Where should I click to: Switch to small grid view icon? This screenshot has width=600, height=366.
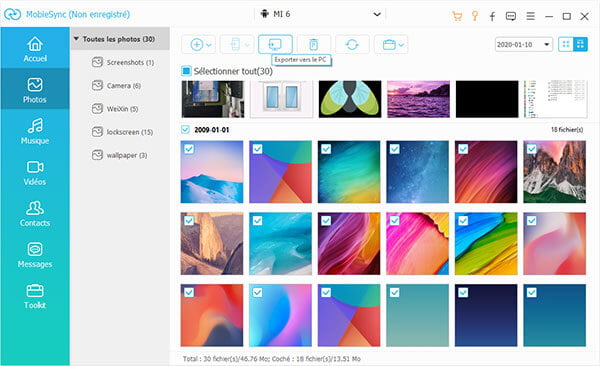(x=566, y=44)
